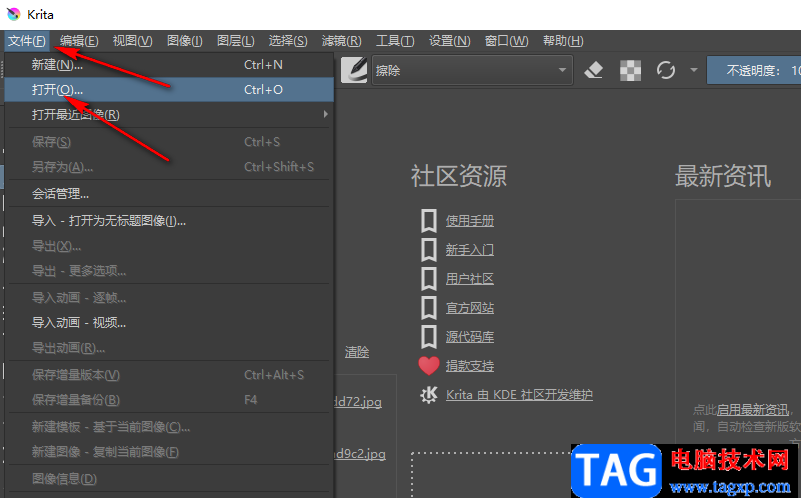Click the 启用最新资讯 link
The width and height of the screenshot is (801, 498).
pyautogui.click(x=752, y=410)
